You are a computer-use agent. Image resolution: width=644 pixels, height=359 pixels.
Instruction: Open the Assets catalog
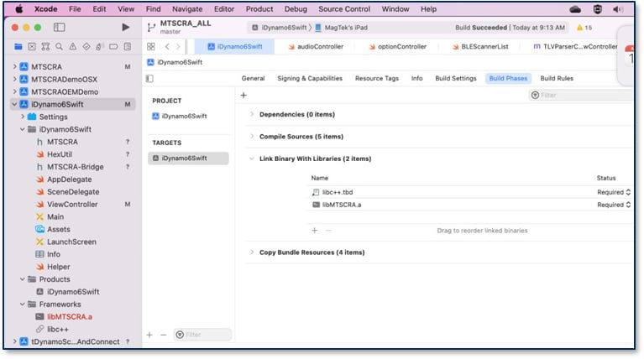58,229
